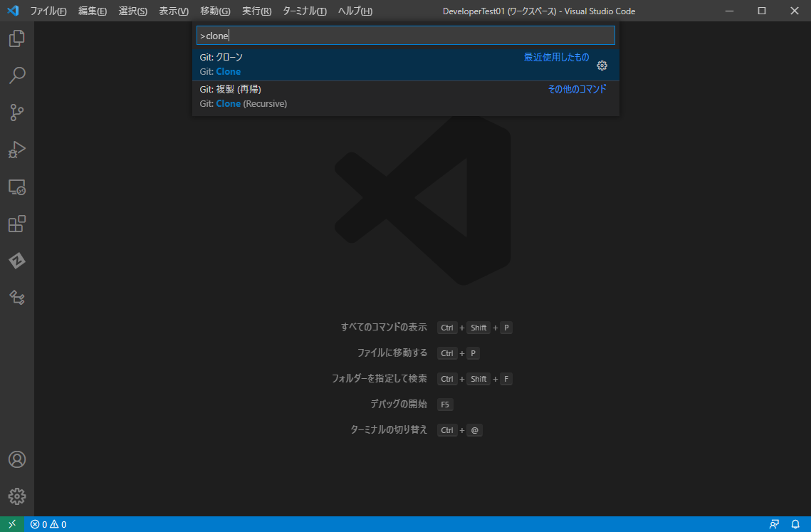Open the Accounts menu icon
The width and height of the screenshot is (811, 532).
17,459
